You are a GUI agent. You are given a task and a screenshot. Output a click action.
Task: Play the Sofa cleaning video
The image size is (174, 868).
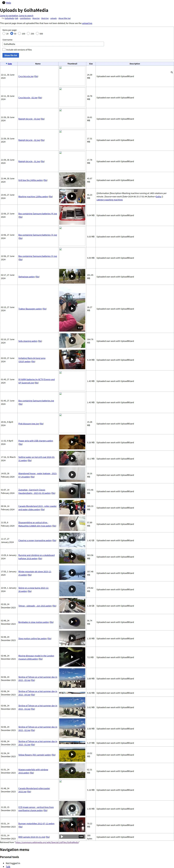[72, 341]
